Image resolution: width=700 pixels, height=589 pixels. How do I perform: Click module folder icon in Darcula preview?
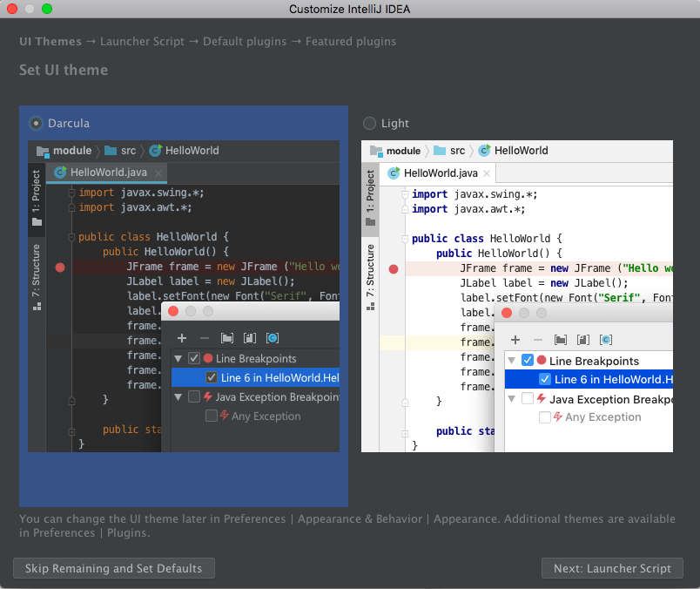pos(43,151)
